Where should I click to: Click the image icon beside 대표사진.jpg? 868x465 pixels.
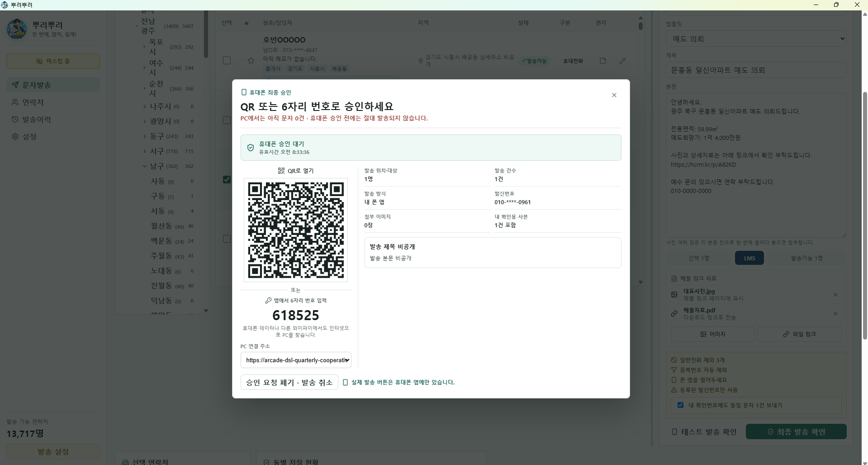(x=674, y=295)
